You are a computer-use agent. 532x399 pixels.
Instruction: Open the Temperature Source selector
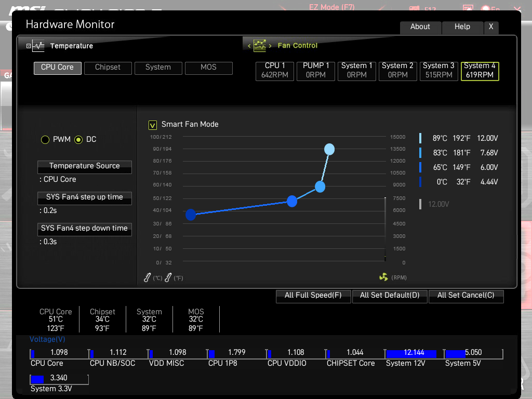(85, 167)
